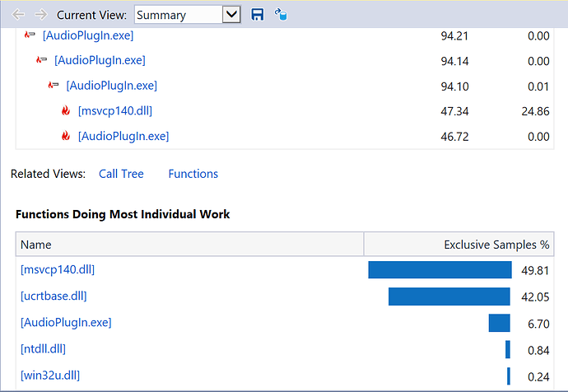
Task: Open ucrtbase.dll function details
Action: pos(54,296)
